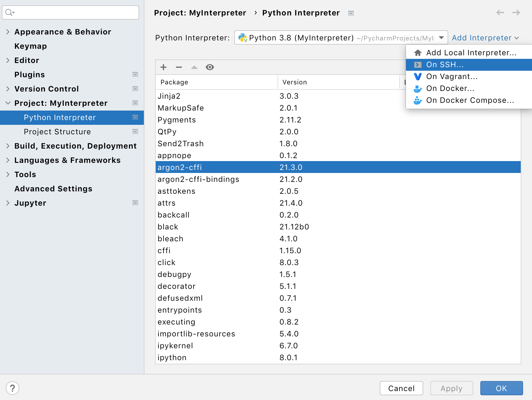
Task: Click version 21.3.0 of argon2-cffi
Action: [291, 167]
